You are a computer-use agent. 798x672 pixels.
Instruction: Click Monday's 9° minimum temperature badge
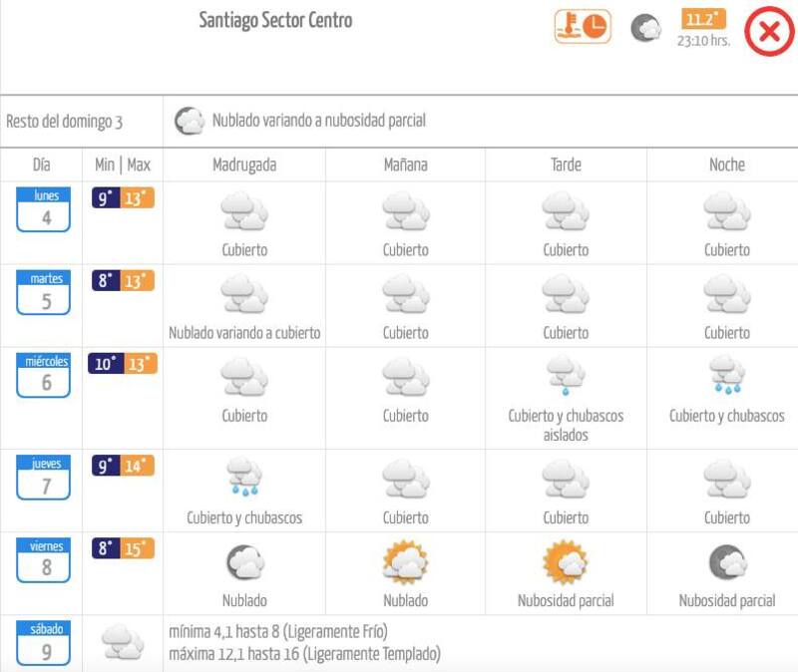105,198
